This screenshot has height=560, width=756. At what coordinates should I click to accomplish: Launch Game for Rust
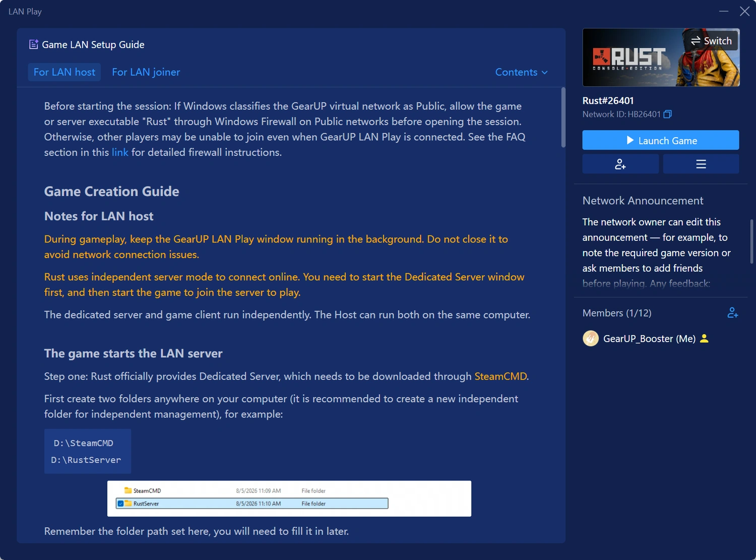661,140
